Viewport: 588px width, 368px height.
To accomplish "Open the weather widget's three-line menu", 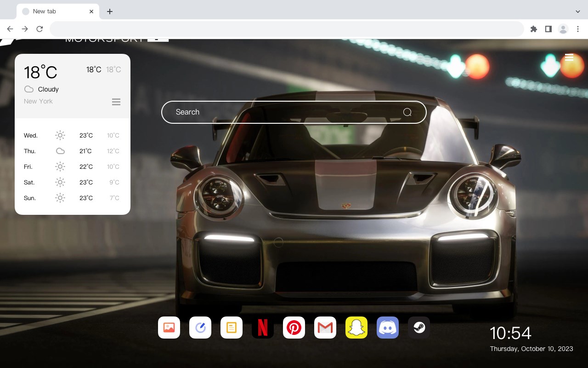I will click(x=116, y=102).
